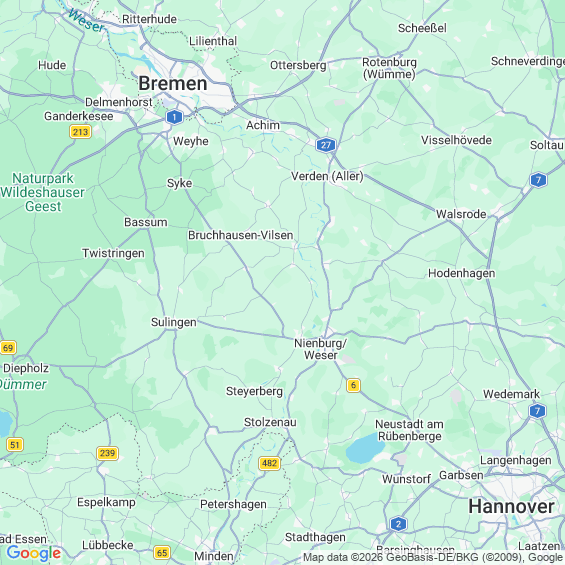Select the Bremen city label

(173, 84)
